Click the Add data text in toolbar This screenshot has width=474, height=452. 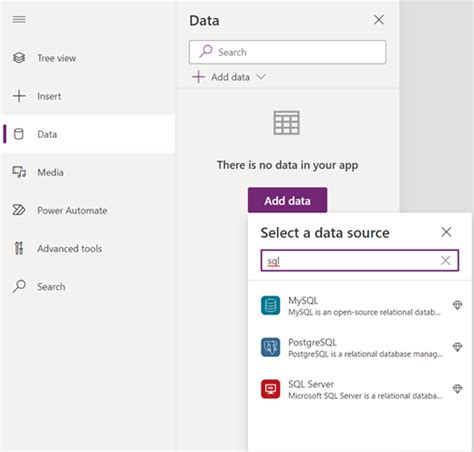(x=230, y=77)
